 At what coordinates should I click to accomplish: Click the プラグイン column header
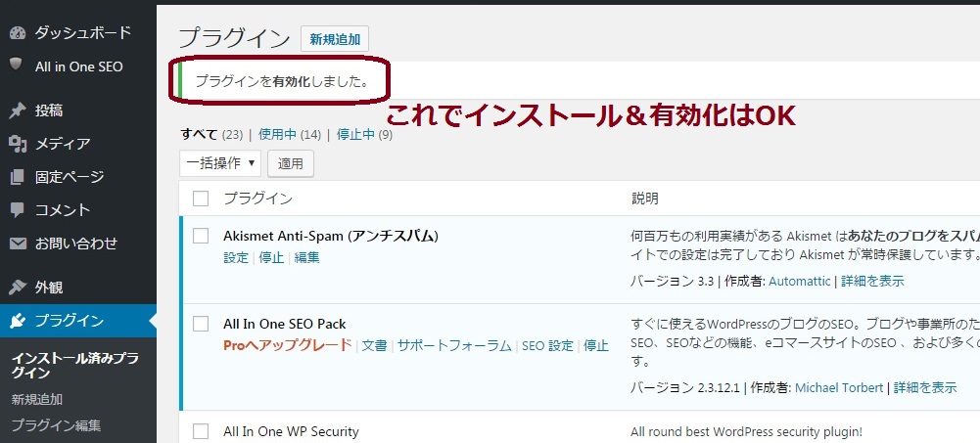[257, 199]
